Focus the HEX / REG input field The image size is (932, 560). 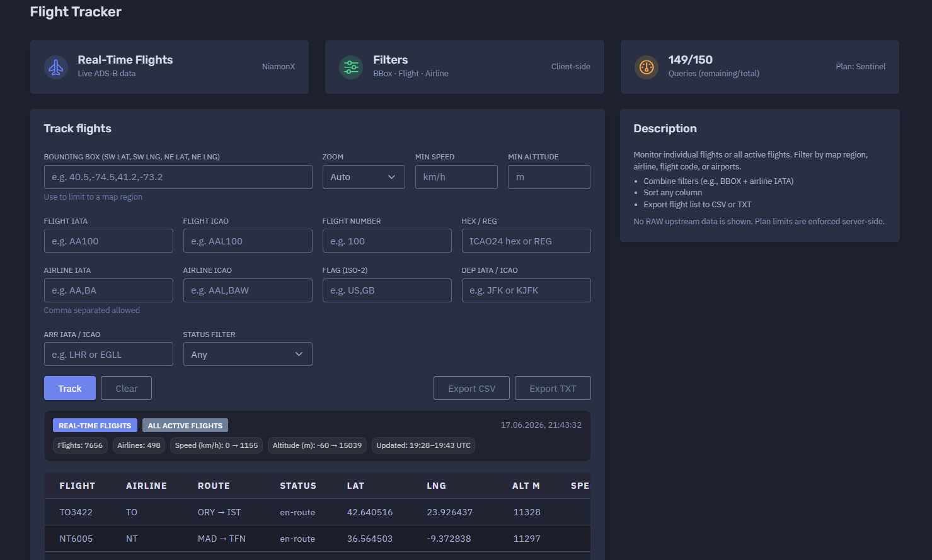point(526,241)
